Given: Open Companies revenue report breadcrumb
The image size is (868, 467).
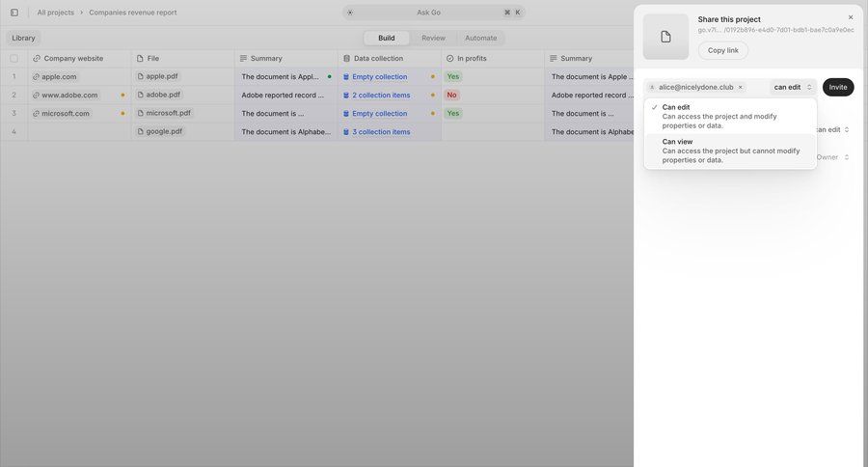Looking at the screenshot, I should pyautogui.click(x=133, y=13).
